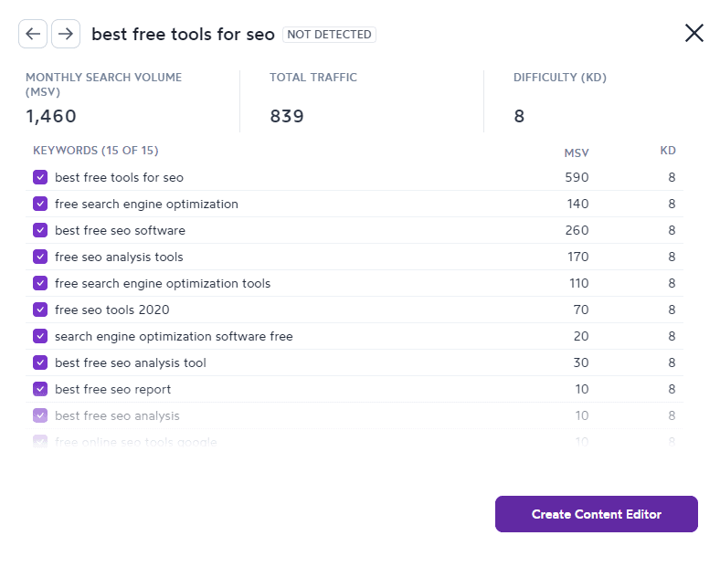Click the KD column header
The width and height of the screenshot is (720, 588).
click(x=668, y=151)
